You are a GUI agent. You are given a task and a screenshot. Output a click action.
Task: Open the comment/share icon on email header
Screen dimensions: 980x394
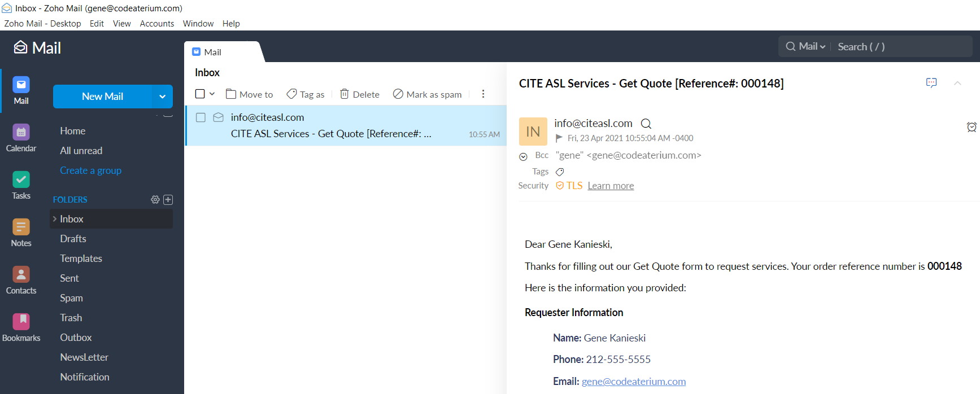coord(931,83)
